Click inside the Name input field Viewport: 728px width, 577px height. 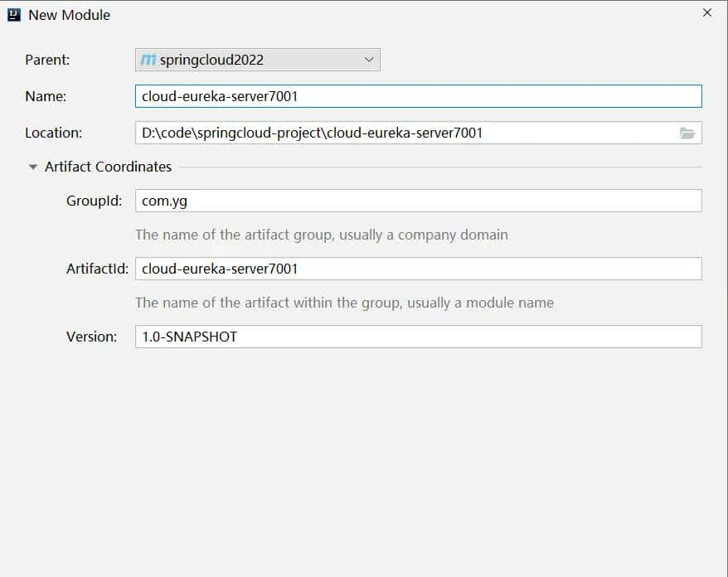coord(332,96)
